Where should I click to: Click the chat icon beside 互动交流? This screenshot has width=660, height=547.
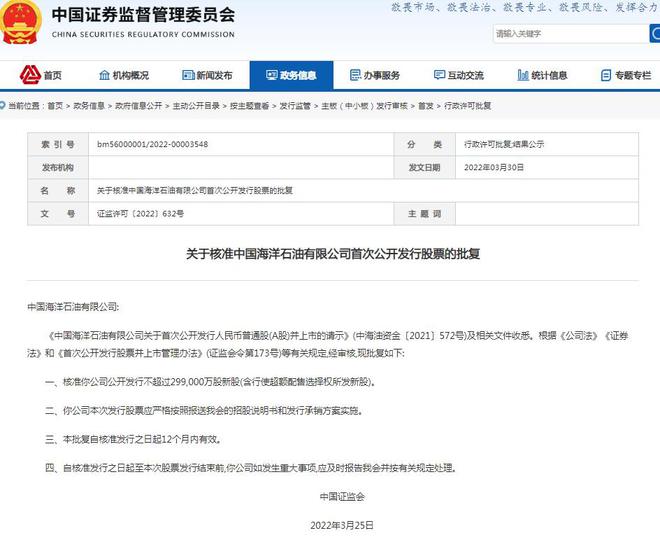click(439, 75)
